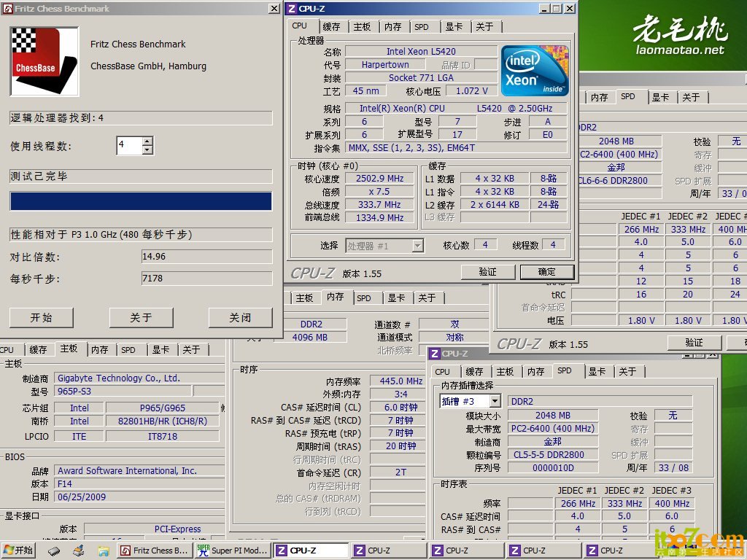The image size is (747, 560).
Task: Click the serial number 0000010D
Action: tap(553, 467)
